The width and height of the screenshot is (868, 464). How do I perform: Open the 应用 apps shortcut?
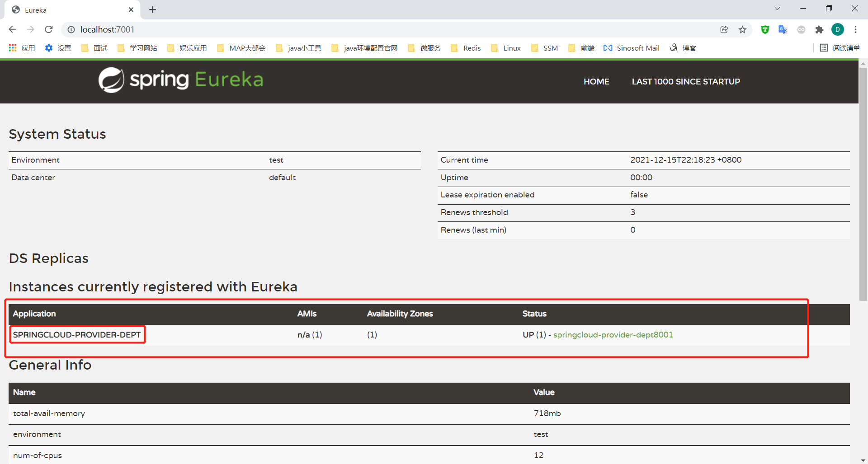coord(22,48)
